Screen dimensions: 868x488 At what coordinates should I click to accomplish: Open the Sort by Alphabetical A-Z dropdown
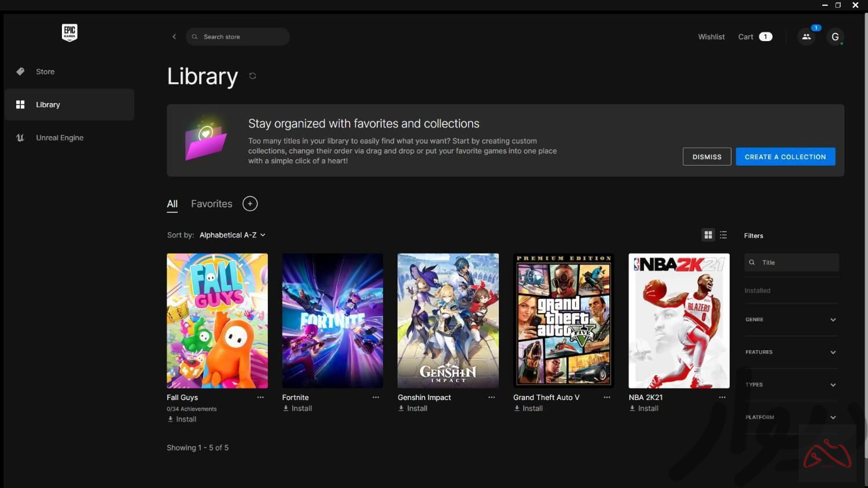232,235
